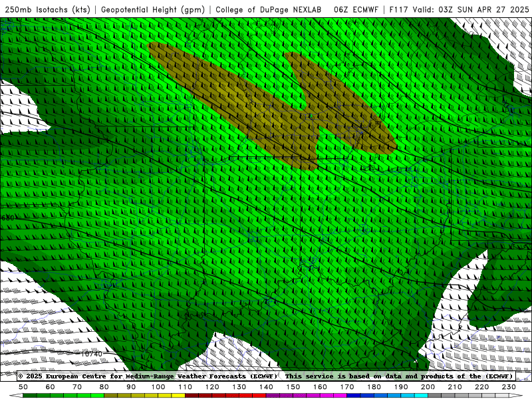Click the '250mb Isotachs (kts)' title text
Image resolution: width=532 pixels, height=399 pixels.
(47, 9)
